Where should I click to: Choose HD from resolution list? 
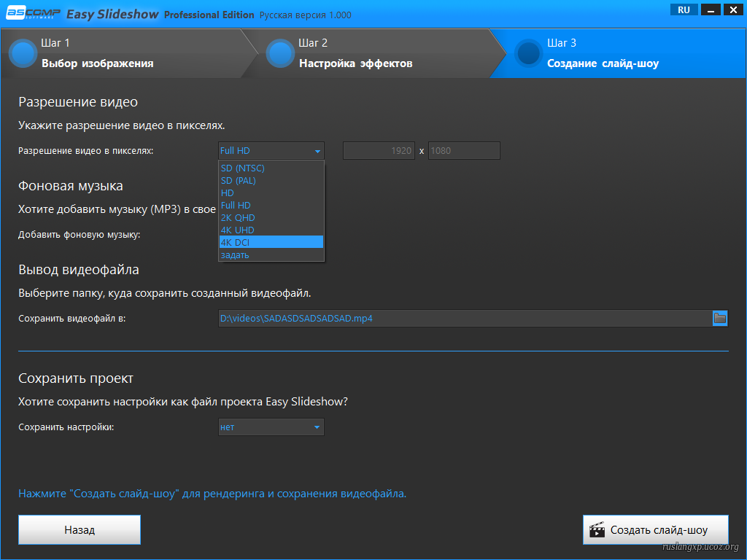tap(271, 192)
